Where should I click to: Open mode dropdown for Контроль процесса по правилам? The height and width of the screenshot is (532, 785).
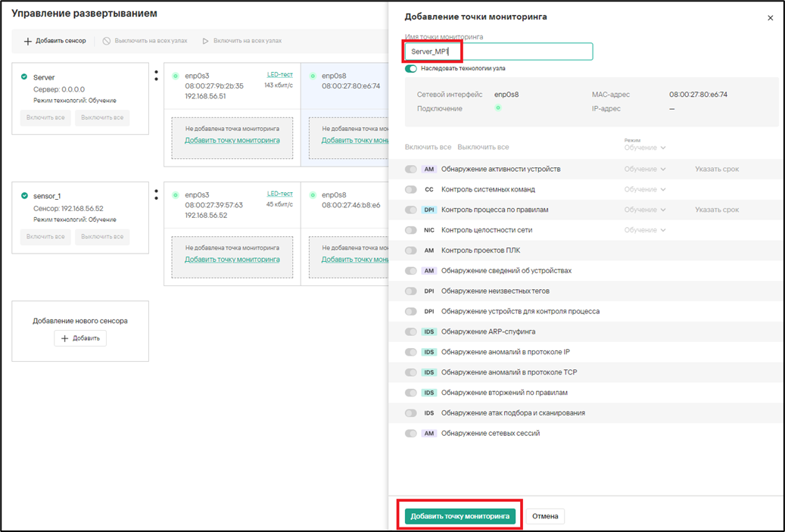pyautogui.click(x=645, y=210)
